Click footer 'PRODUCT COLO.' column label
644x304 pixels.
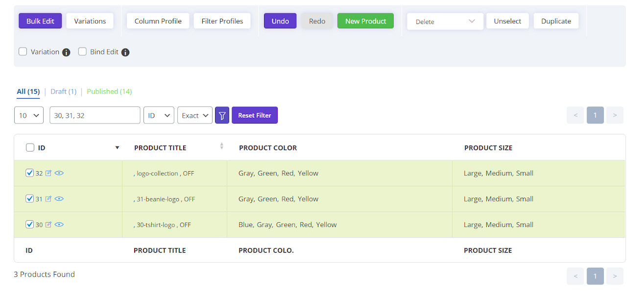tap(266, 250)
